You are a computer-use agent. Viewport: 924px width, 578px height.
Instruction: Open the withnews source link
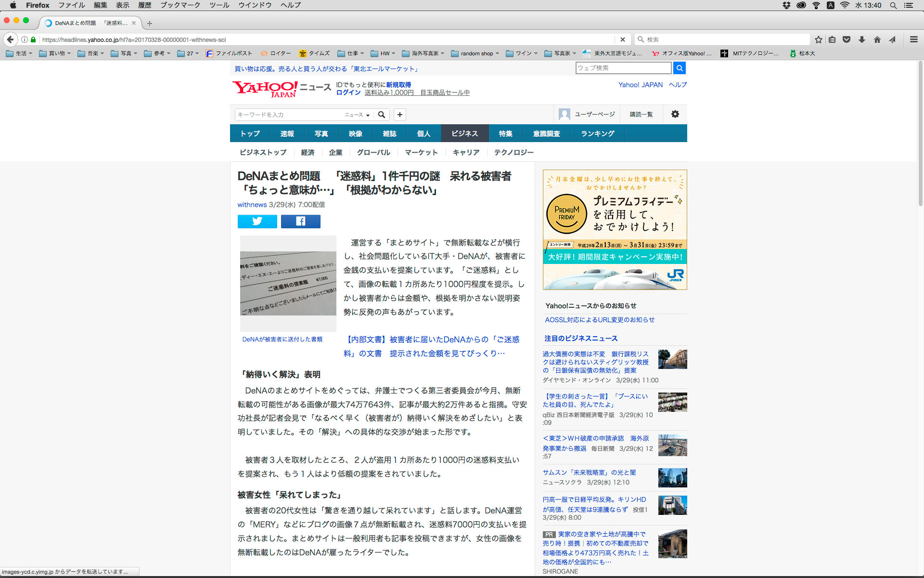coord(252,205)
